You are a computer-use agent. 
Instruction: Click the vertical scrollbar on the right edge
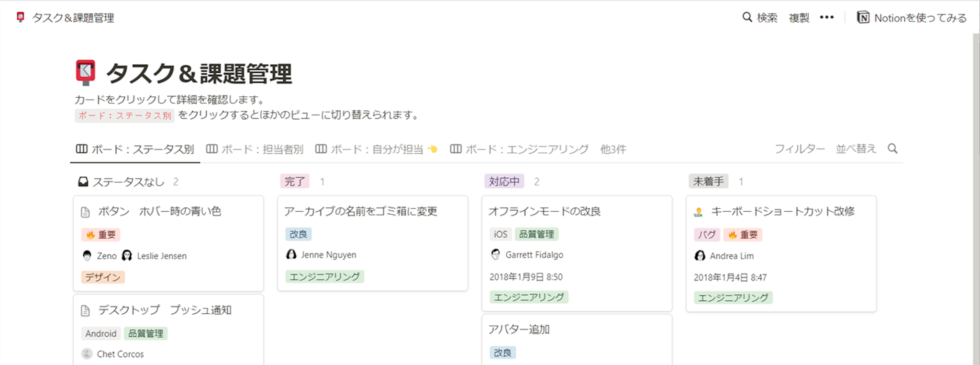coord(976,199)
